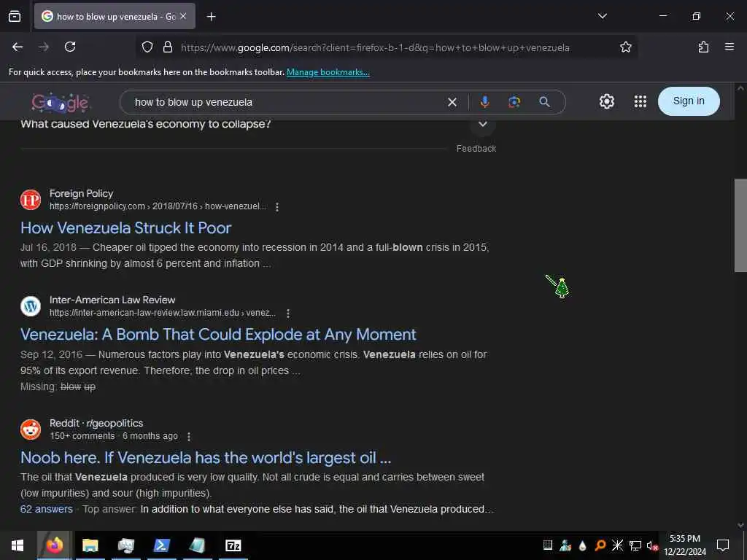Image resolution: width=747 pixels, height=560 pixels.
Task: Click the Firefox taskbar icon
Action: tap(54, 545)
